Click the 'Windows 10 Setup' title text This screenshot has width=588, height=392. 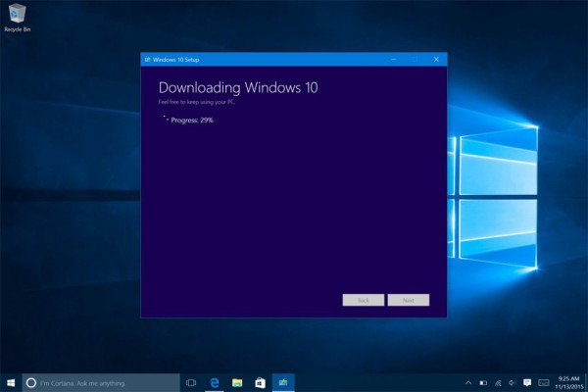coord(175,60)
